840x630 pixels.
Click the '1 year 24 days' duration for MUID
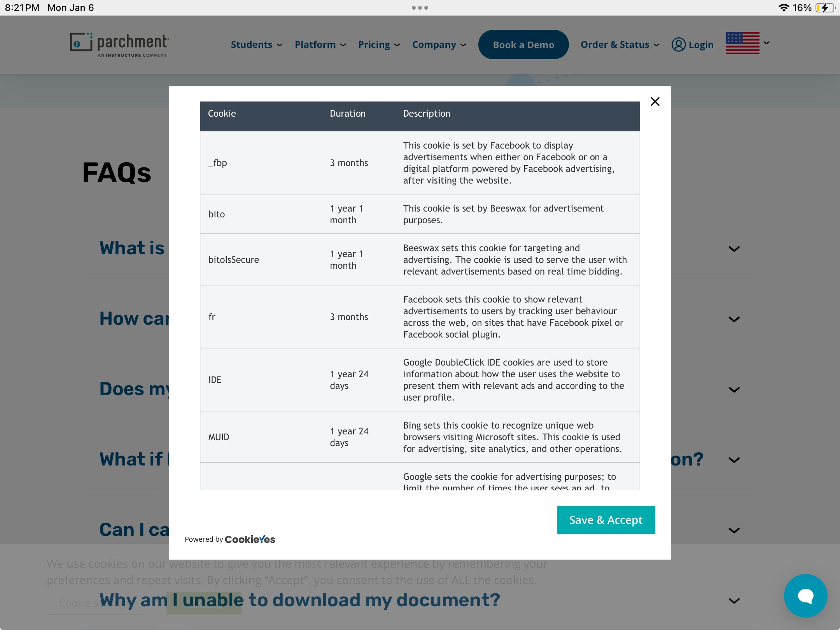coord(349,437)
